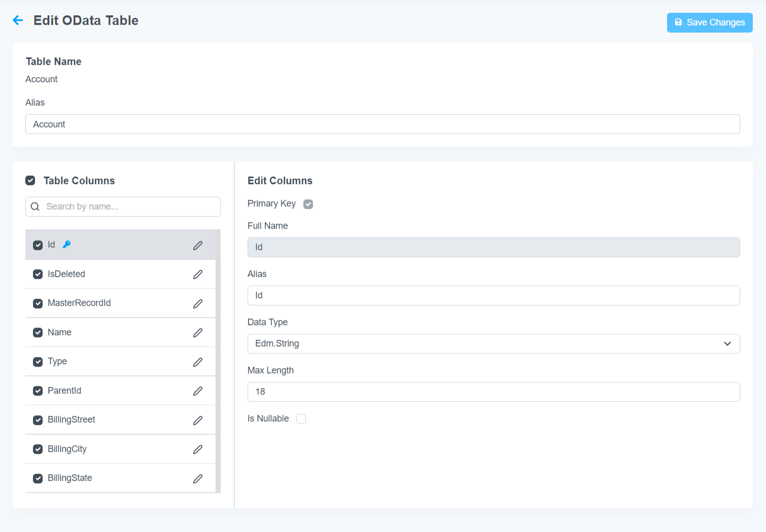
Task: Open the Name column edit pencil
Action: click(198, 333)
